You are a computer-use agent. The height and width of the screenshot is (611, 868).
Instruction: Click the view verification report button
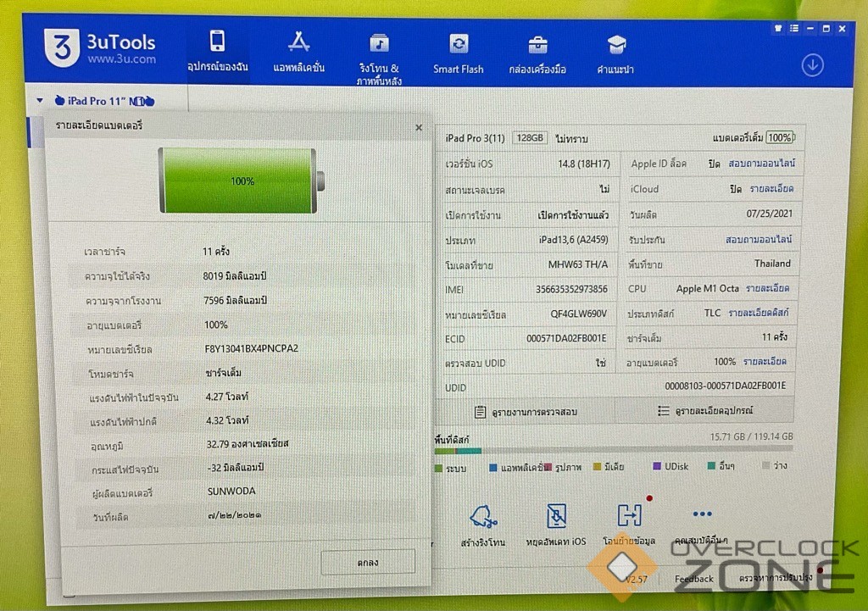tap(526, 411)
